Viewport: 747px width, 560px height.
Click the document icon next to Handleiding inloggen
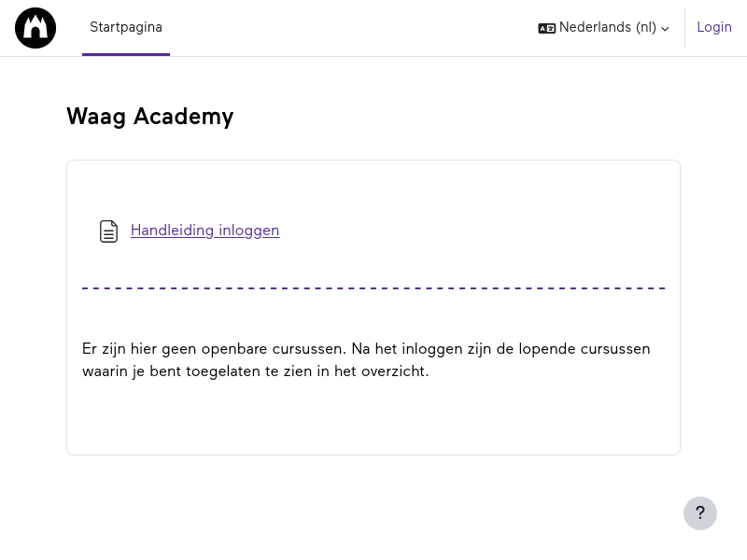109,231
